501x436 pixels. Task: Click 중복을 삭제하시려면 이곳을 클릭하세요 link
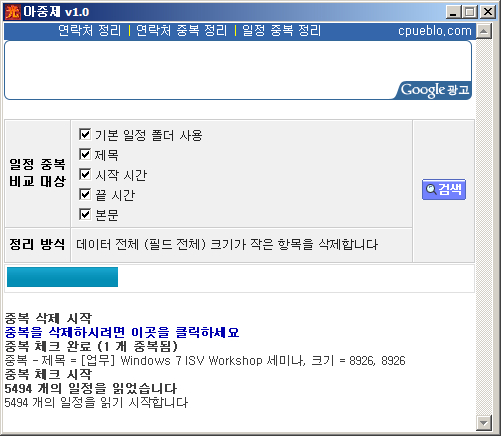click(x=122, y=332)
